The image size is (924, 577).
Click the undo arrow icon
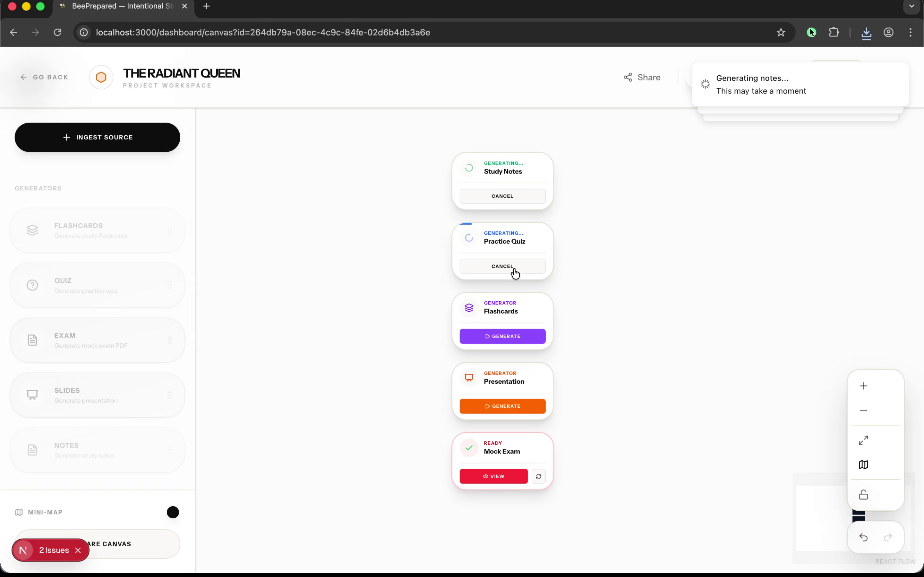pyautogui.click(x=863, y=537)
